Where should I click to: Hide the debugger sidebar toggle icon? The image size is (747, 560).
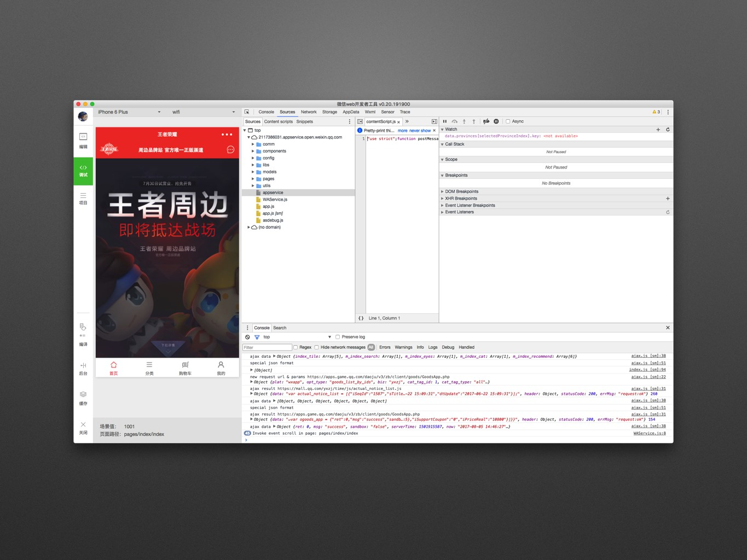click(434, 121)
